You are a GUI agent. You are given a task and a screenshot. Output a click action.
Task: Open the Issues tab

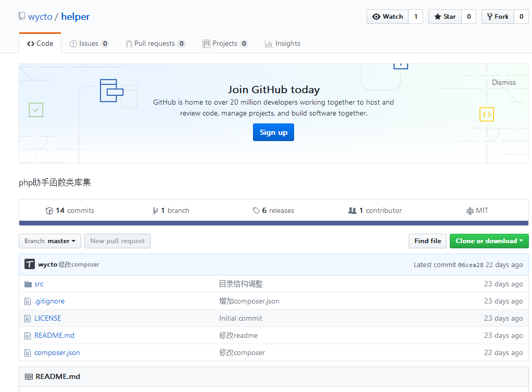89,43
